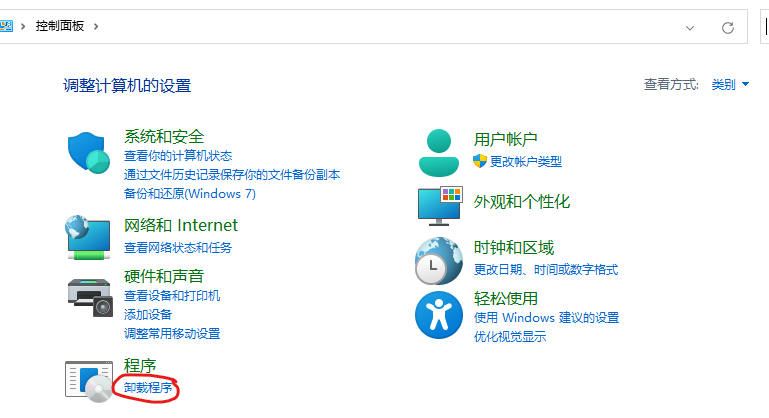Click 控制面板 in the address breadcrumb
Image resolution: width=769 pixels, height=418 pixels.
point(62,25)
